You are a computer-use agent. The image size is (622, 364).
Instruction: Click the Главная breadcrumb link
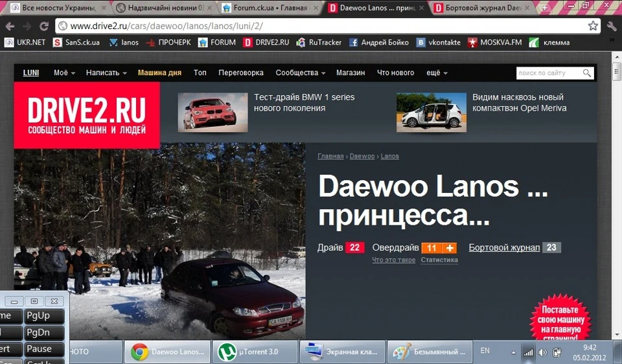(x=330, y=156)
